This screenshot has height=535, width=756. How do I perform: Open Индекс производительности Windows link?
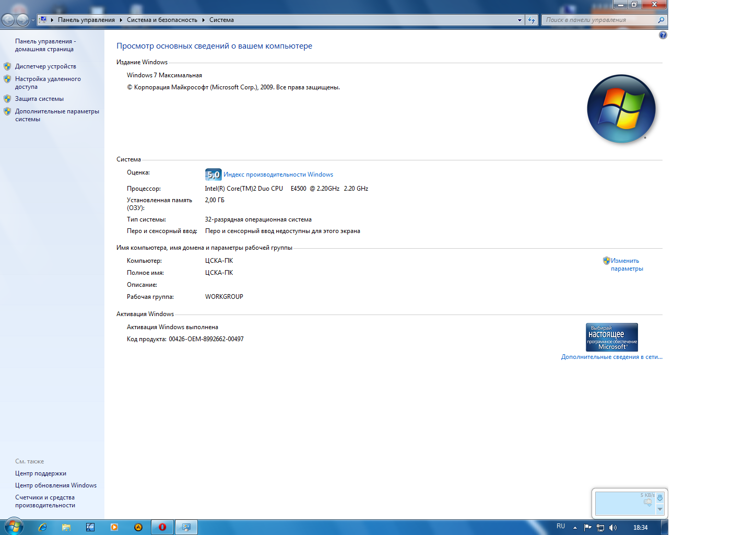[x=278, y=175]
